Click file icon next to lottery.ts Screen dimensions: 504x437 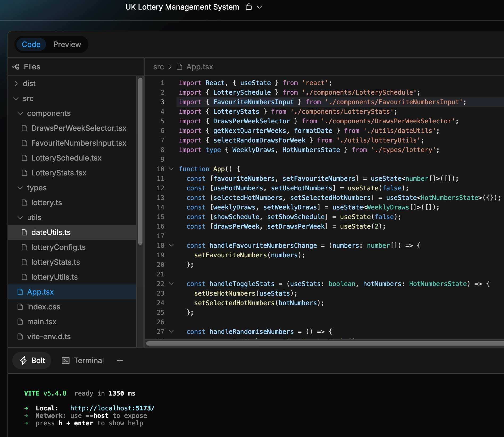pos(24,203)
